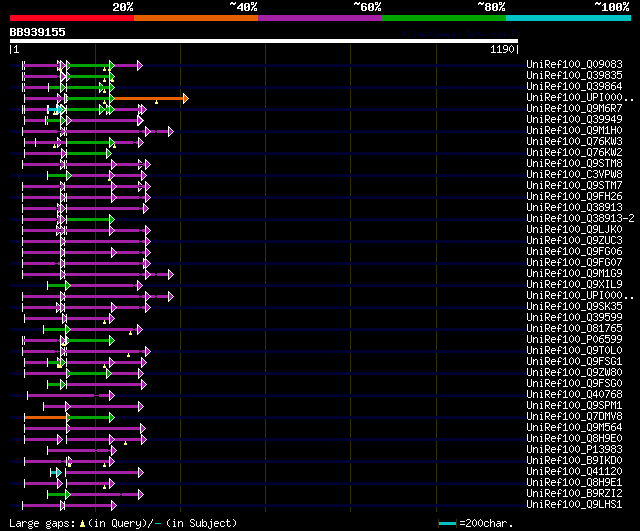Click the UniRef100_Q8H9E0 label
The width and height of the screenshot is (640, 531).
tap(574, 439)
